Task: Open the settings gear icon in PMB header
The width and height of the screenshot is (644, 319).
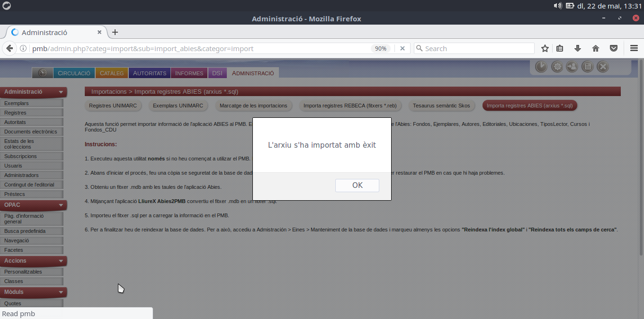Action: [x=557, y=67]
